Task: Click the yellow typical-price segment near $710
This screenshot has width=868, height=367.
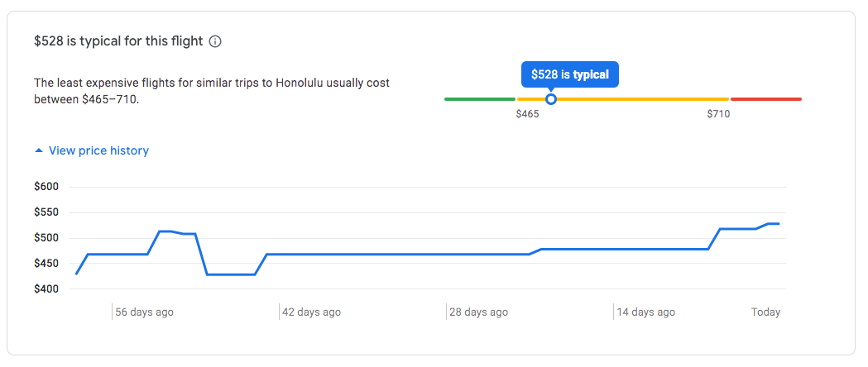Action: (x=692, y=99)
